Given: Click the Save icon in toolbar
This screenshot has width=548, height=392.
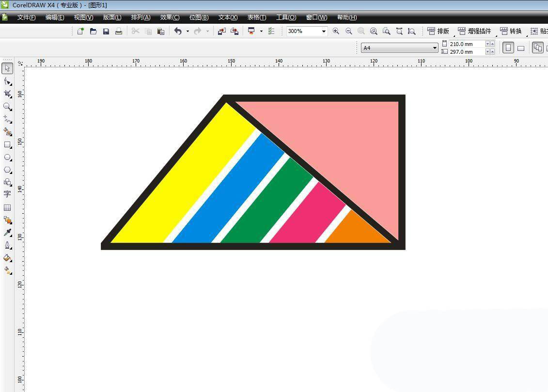Looking at the screenshot, I should tap(106, 31).
